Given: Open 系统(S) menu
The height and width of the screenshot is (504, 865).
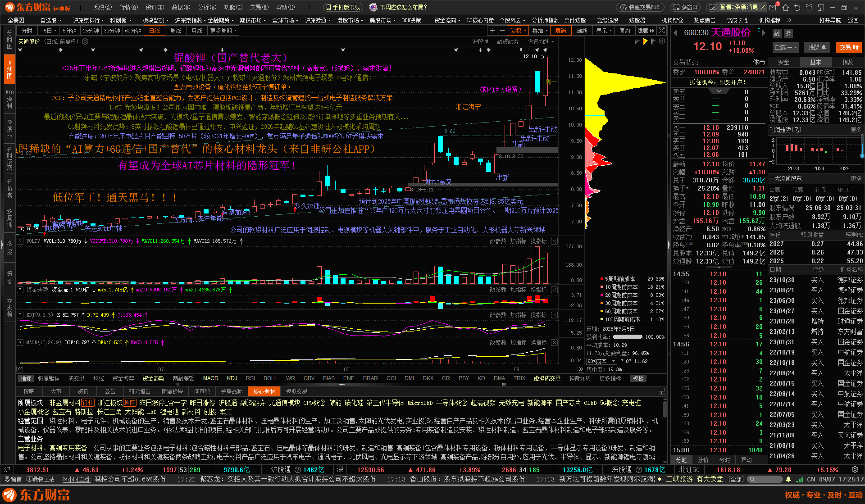Looking at the screenshot, I should pos(103,7).
